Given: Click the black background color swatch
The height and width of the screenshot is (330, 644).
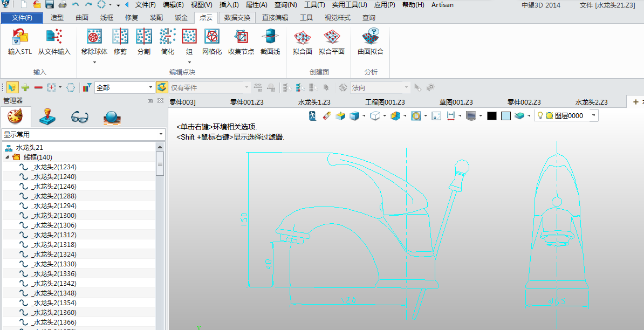Looking at the screenshot, I should [x=491, y=116].
